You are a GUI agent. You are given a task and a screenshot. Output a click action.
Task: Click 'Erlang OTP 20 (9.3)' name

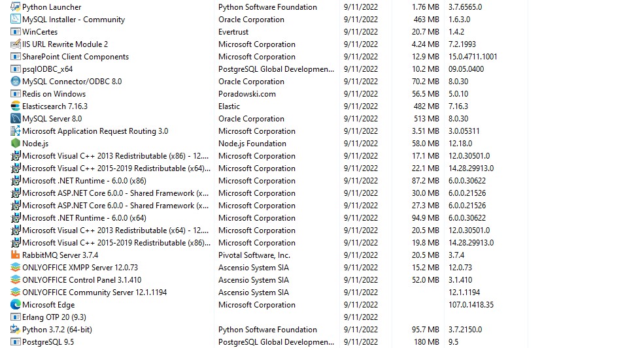click(x=54, y=317)
